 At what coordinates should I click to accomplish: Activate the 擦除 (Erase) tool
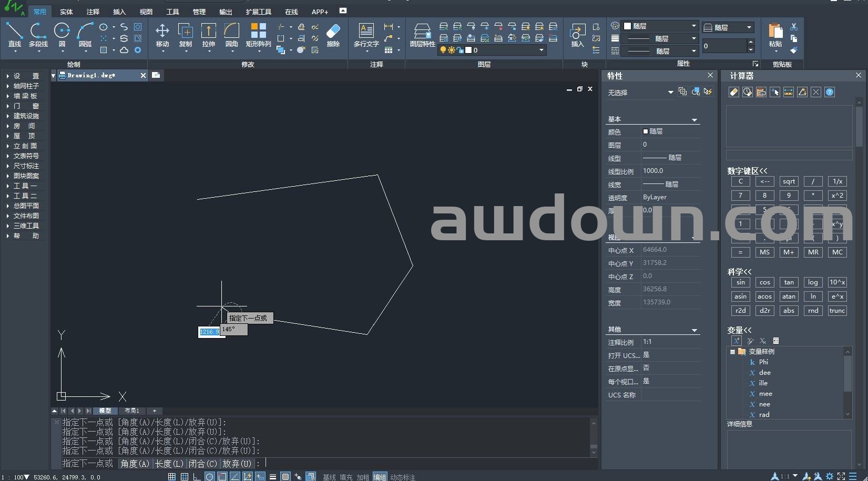pyautogui.click(x=333, y=35)
